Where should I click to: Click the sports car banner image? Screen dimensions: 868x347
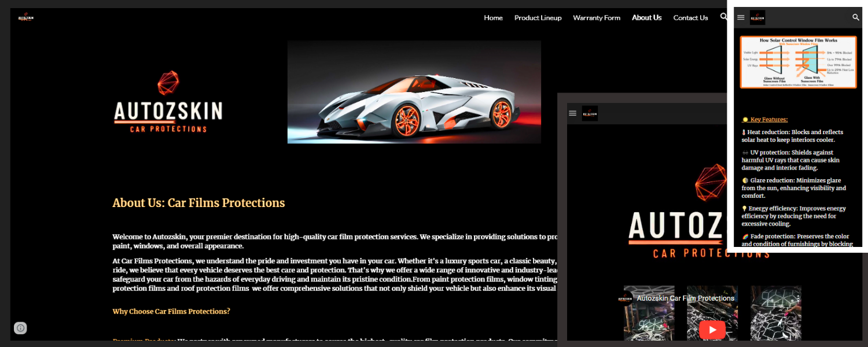click(x=414, y=92)
